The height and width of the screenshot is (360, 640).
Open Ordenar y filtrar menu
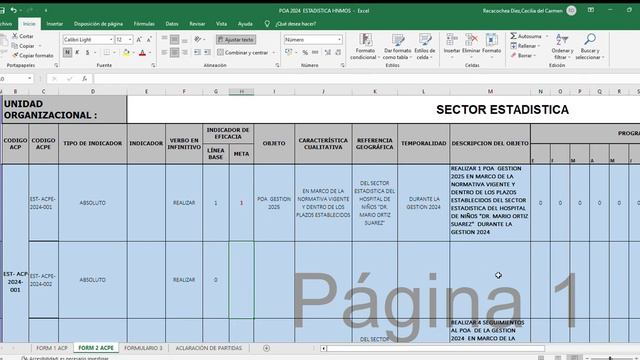click(x=562, y=47)
